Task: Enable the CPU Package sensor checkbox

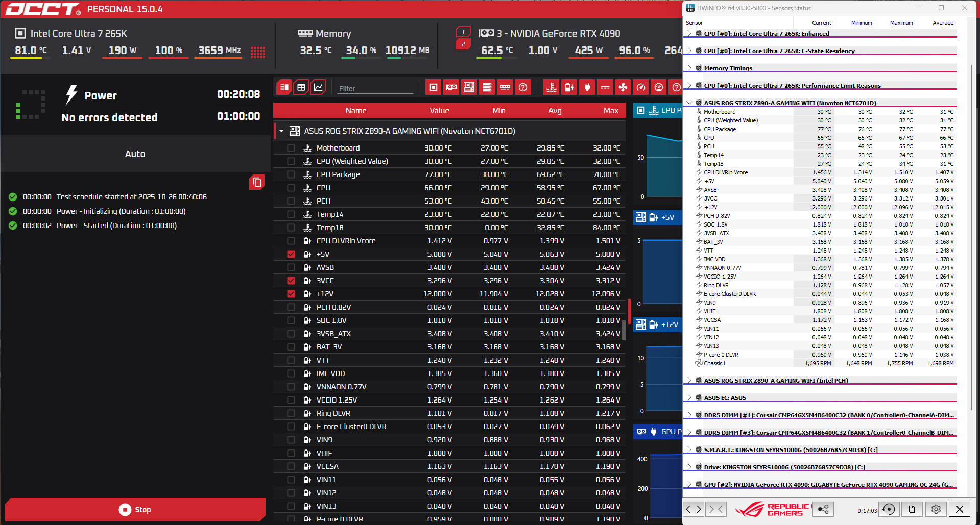Action: (291, 174)
